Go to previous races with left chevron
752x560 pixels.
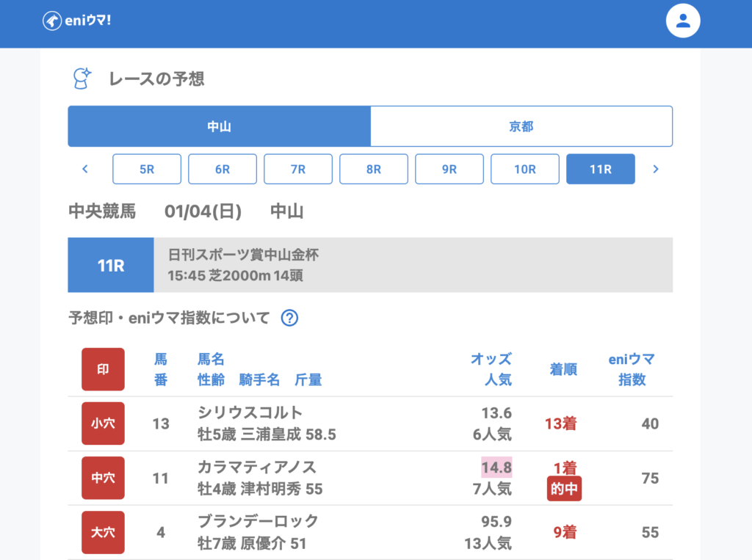[x=85, y=169]
